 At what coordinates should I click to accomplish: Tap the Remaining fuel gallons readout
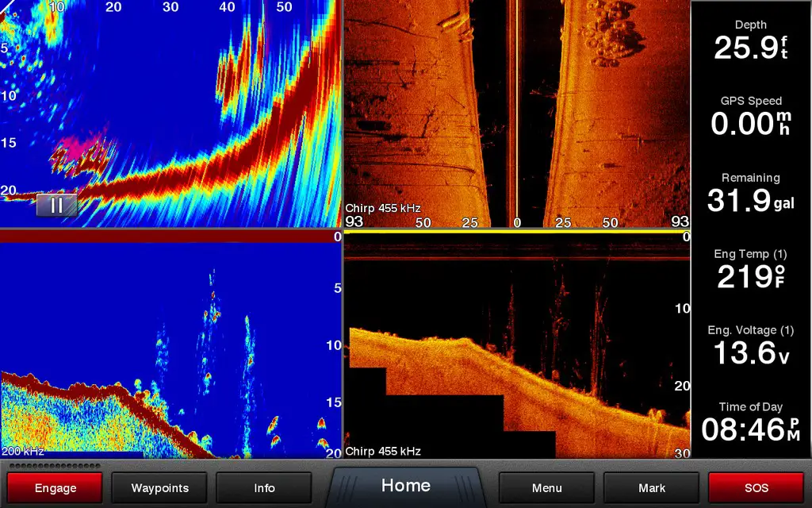tap(750, 194)
